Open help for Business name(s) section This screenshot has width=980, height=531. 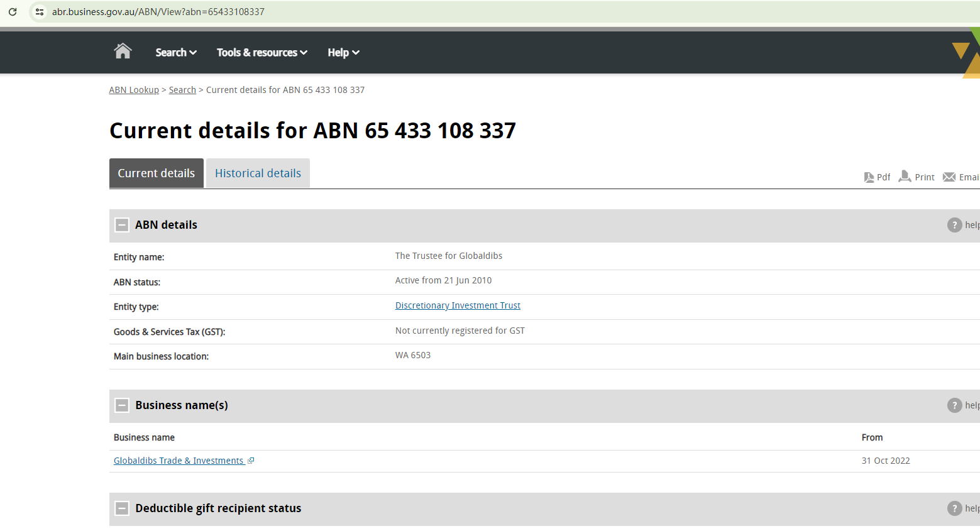point(954,405)
